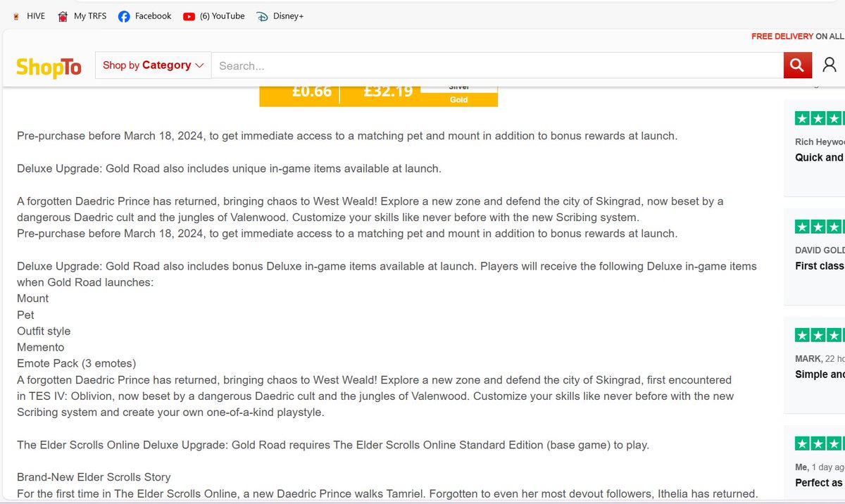Open the Facebook bookmark

(145, 16)
